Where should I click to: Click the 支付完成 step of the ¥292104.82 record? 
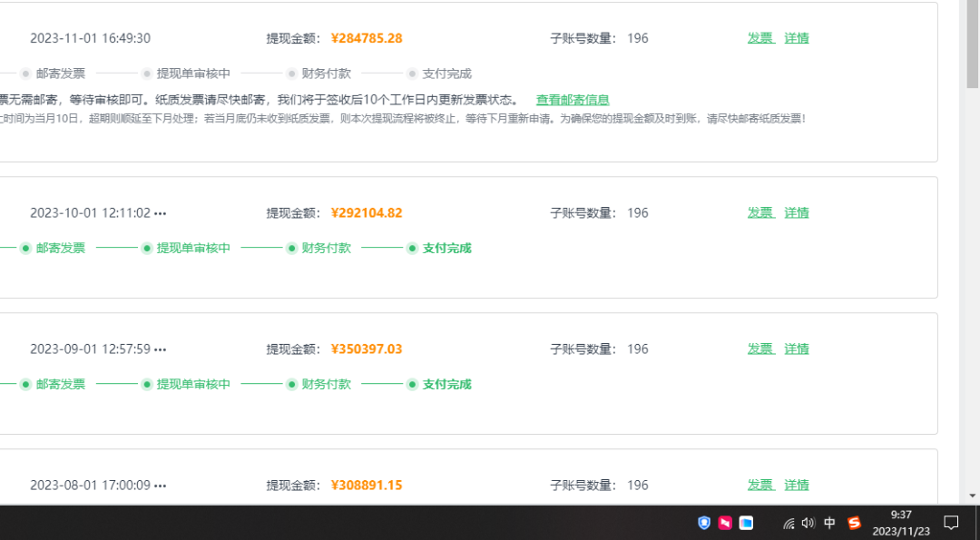click(x=446, y=248)
